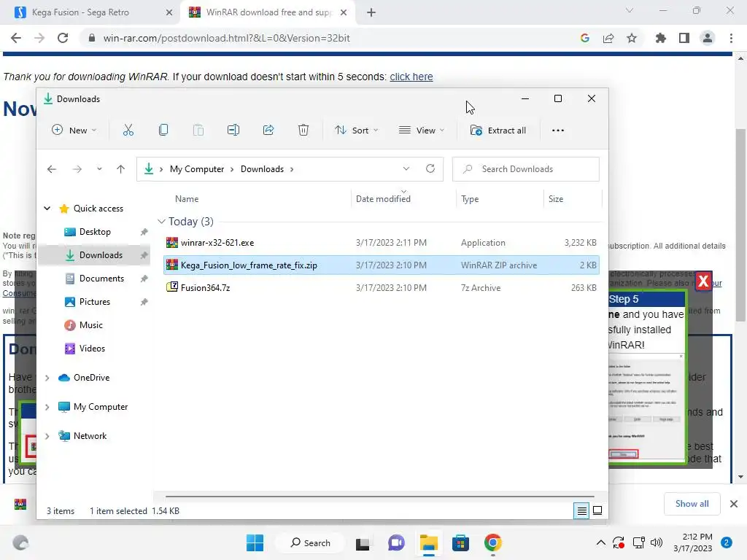747x560 pixels.
Task: Click My Computer in address breadcrumb
Action: pyautogui.click(x=197, y=169)
